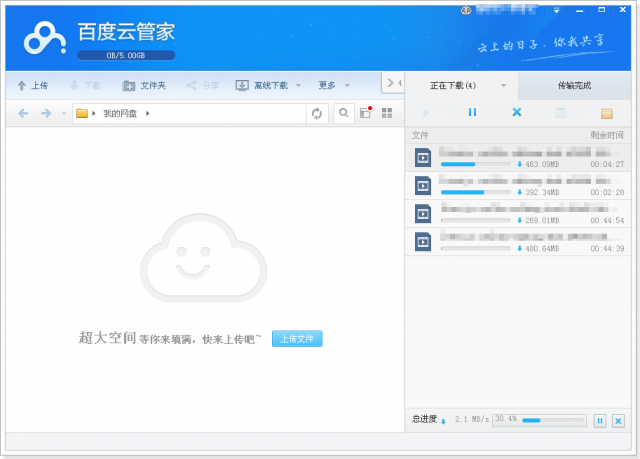Click the 480.64MB size text
This screenshot has width=640, height=459.
[x=542, y=248]
